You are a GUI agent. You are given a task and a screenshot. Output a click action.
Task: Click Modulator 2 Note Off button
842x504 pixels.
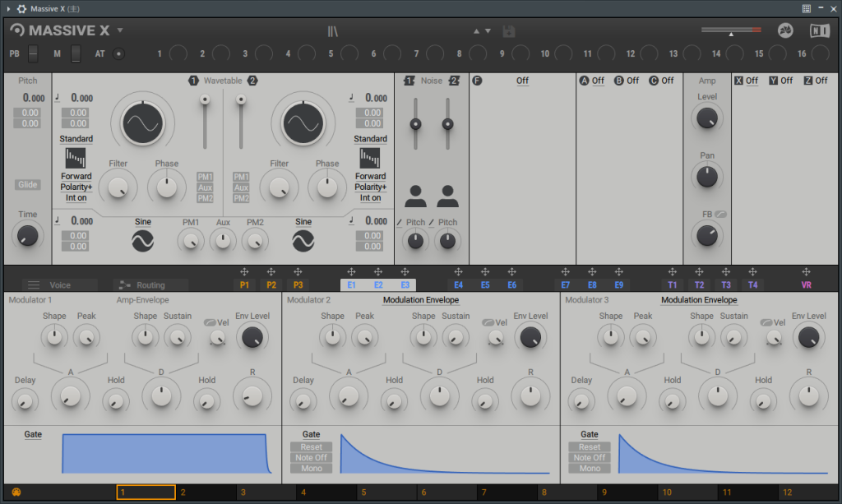(x=312, y=457)
